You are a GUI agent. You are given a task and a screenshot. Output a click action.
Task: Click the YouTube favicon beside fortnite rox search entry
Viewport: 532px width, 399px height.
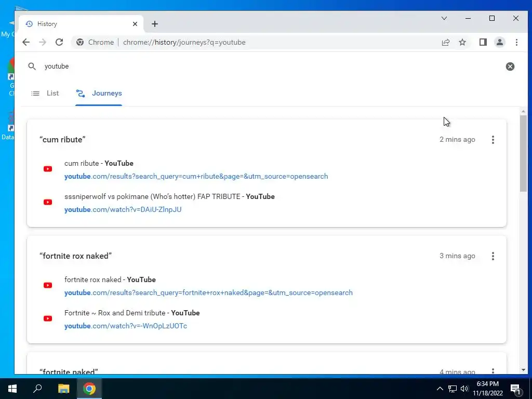48,285
